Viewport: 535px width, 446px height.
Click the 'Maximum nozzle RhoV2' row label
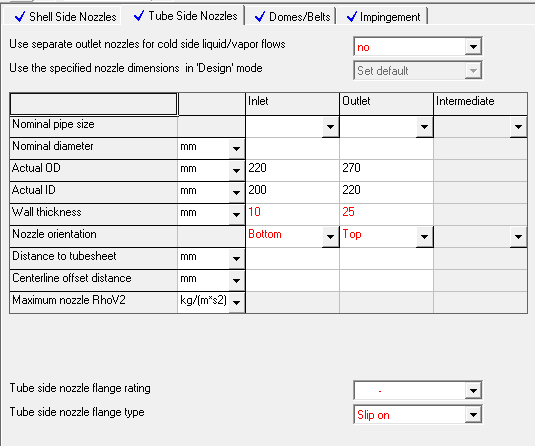tap(93, 302)
